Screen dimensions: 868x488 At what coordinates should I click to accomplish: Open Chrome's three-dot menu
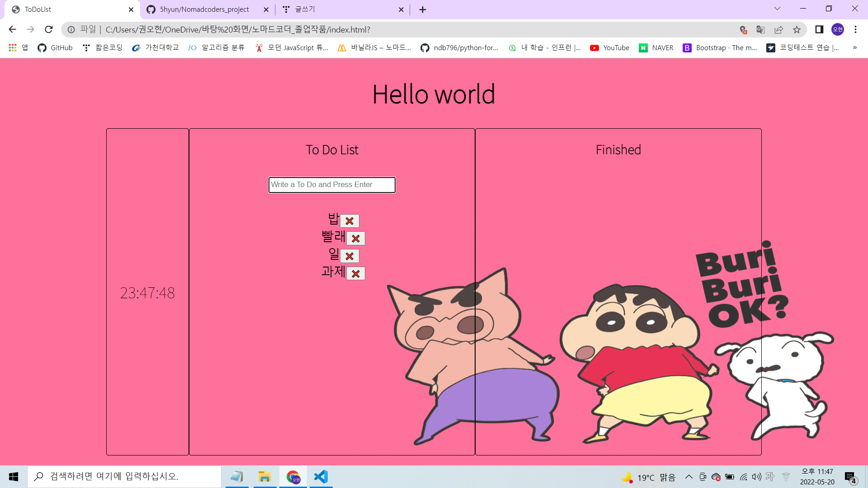[x=855, y=29]
